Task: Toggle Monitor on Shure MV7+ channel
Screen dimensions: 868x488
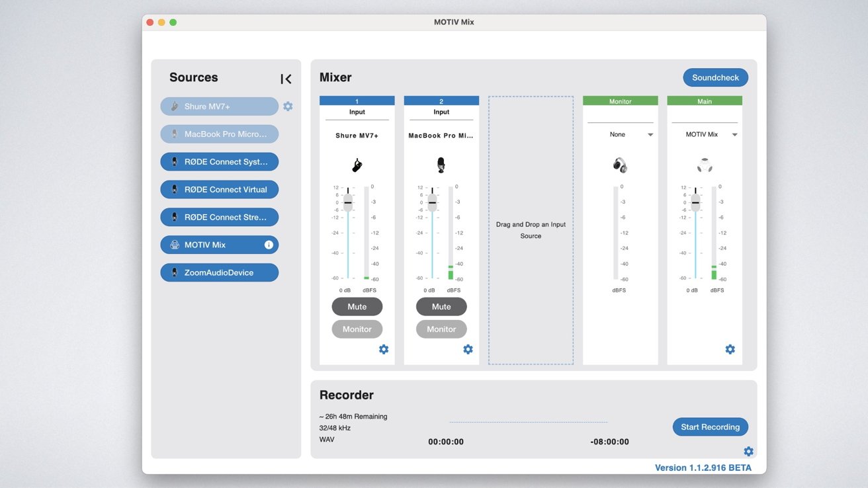Action: click(357, 329)
